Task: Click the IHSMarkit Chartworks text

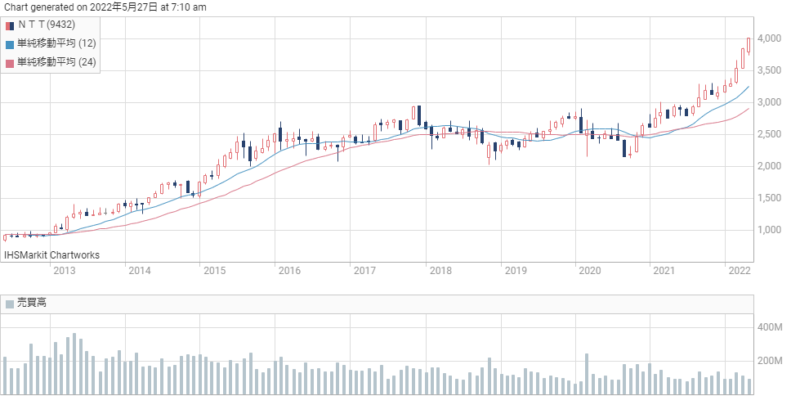Action: (52, 255)
